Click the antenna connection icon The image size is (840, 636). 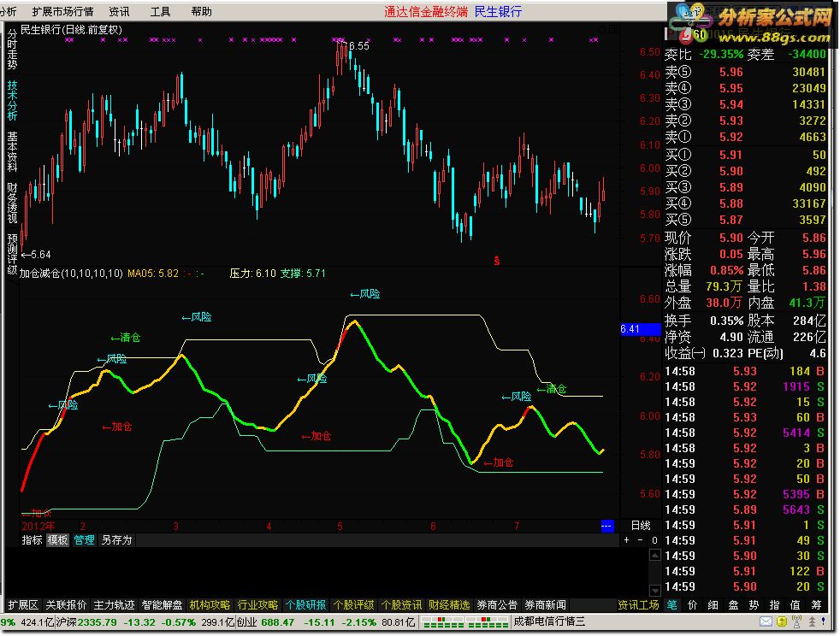coord(796,621)
